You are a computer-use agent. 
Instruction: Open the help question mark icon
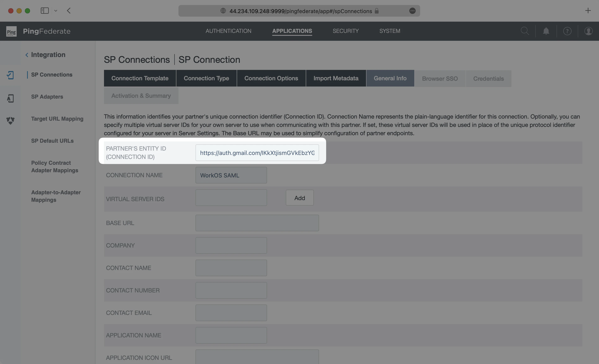click(567, 31)
